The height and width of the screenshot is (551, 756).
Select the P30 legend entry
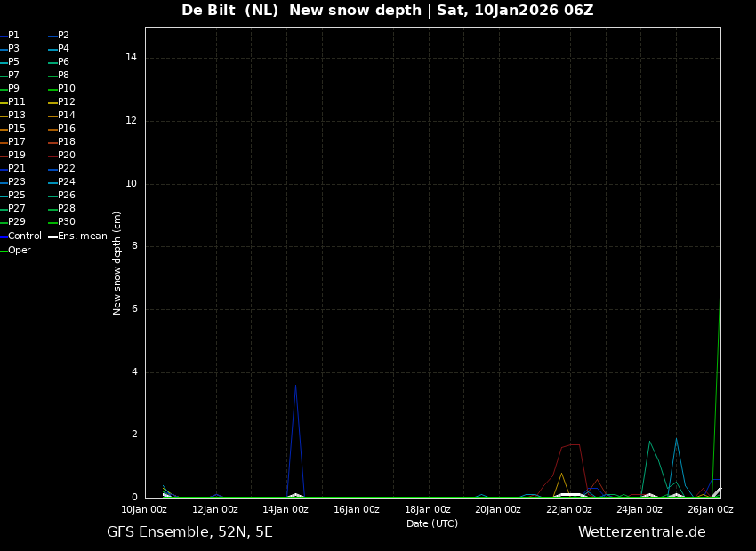click(x=66, y=222)
